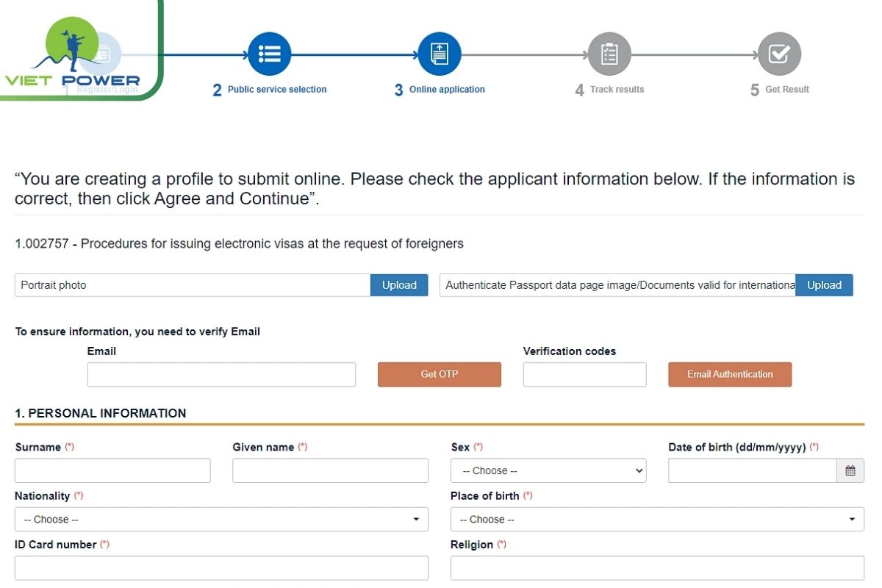Viewport: 882px width, 588px height.
Task: Click the Email Authentication button
Action: click(729, 374)
